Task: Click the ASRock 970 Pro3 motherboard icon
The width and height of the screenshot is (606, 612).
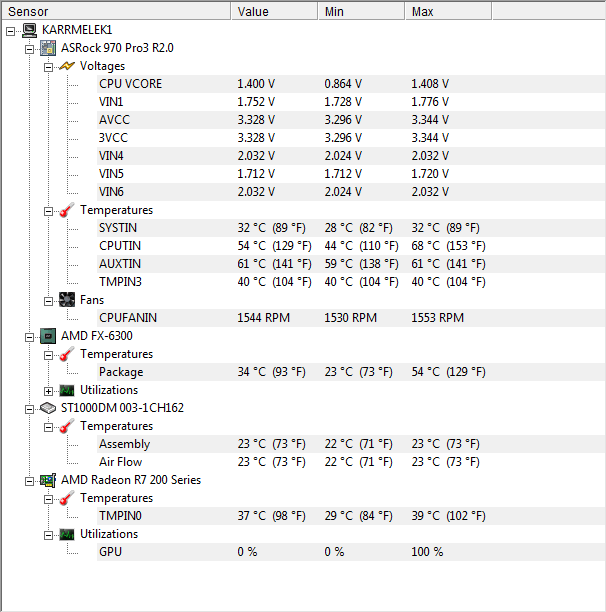Action: point(48,48)
